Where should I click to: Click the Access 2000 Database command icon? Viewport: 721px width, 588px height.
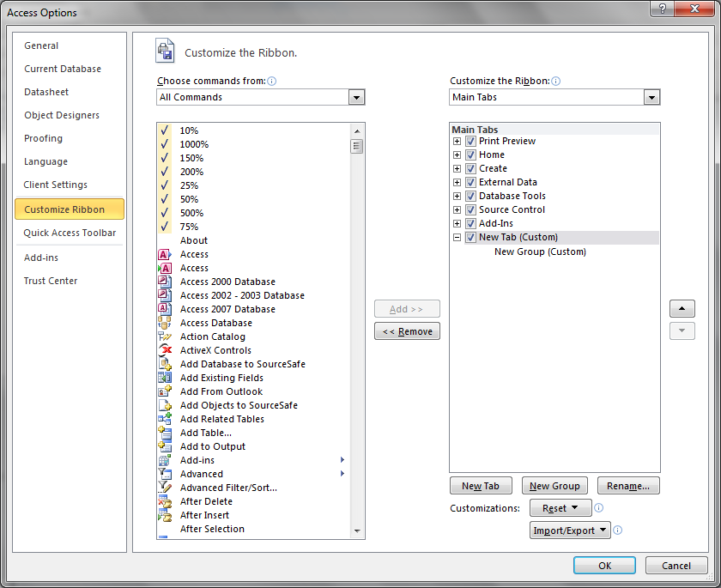click(x=165, y=282)
